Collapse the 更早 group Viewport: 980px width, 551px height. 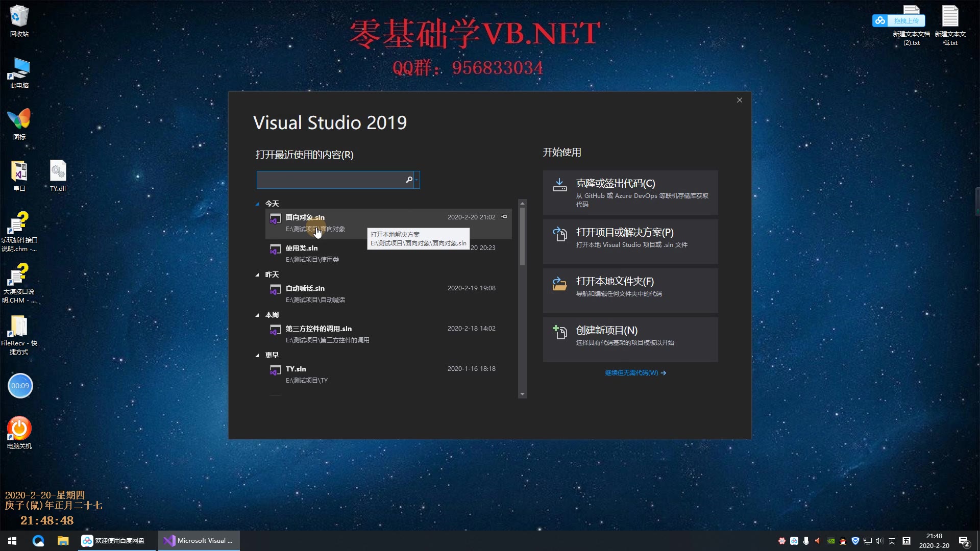pyautogui.click(x=257, y=356)
